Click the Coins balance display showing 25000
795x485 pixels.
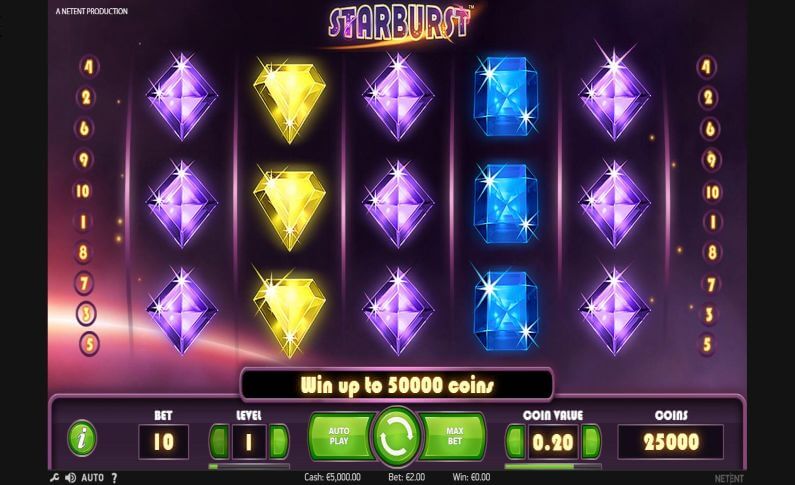[x=670, y=442]
